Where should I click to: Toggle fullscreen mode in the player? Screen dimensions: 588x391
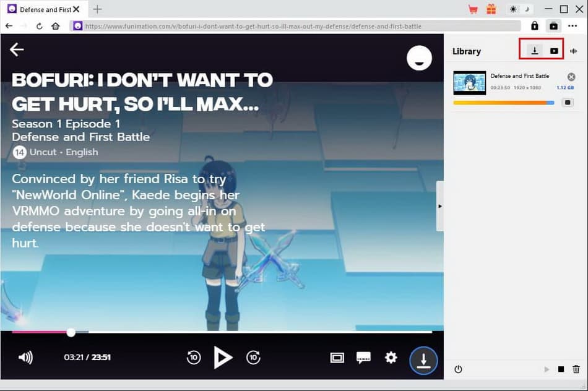[x=337, y=358]
